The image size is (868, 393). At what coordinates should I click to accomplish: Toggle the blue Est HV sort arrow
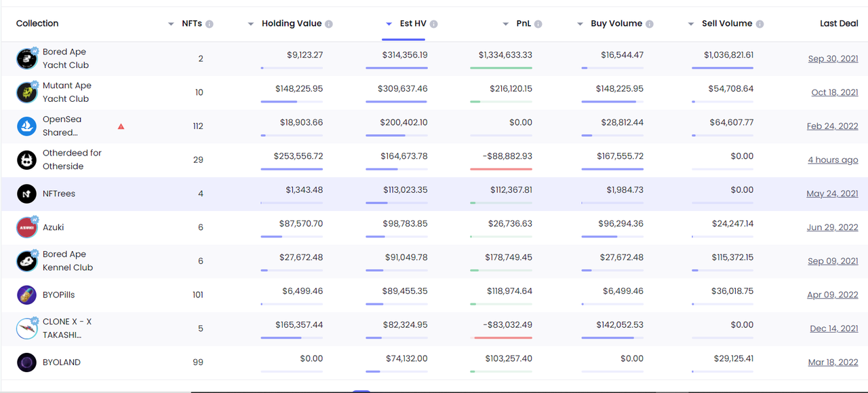[x=389, y=24]
